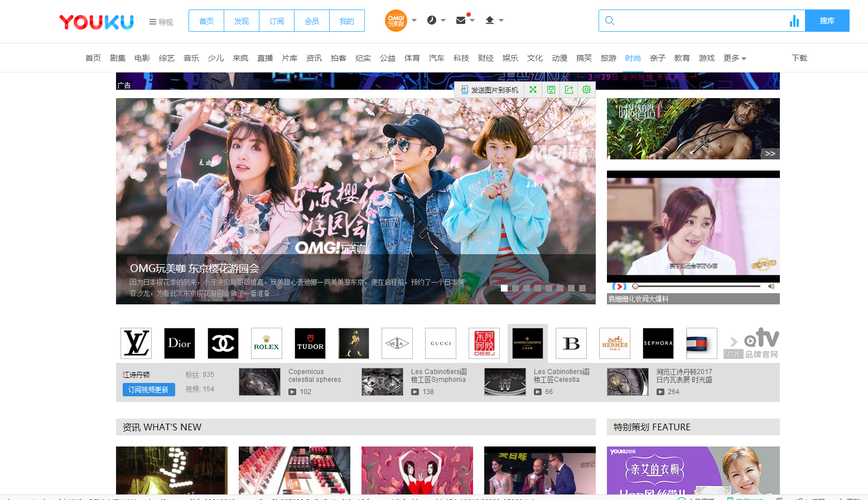Open the messages envelope icon
The image size is (868, 500).
pyautogui.click(x=461, y=20)
